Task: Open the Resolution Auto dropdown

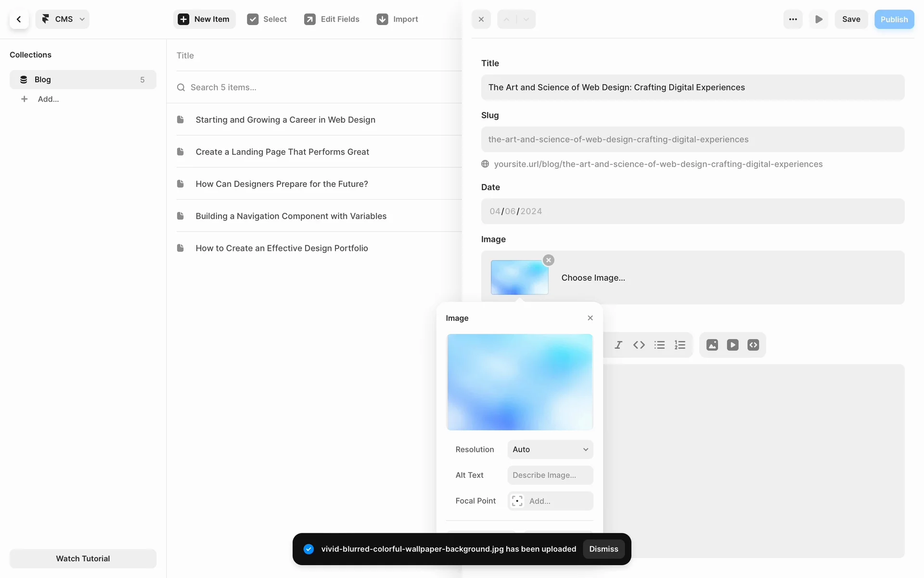Action: tap(550, 449)
